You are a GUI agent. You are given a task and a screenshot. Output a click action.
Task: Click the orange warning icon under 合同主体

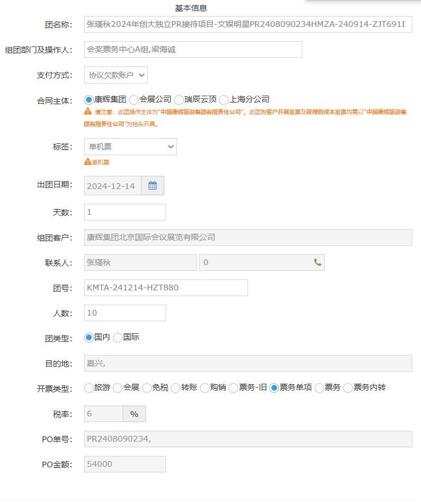[88, 112]
